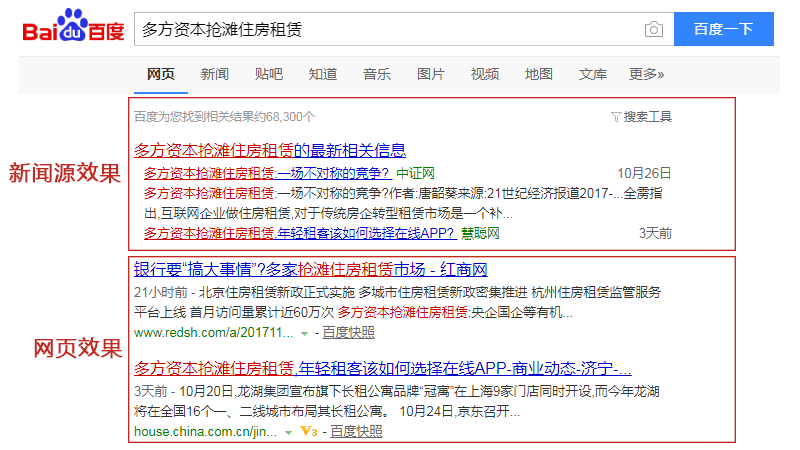Expand dropdown arrow next to house.china.com.cn URL
Image resolution: width=800 pixels, height=450 pixels.
288,433
